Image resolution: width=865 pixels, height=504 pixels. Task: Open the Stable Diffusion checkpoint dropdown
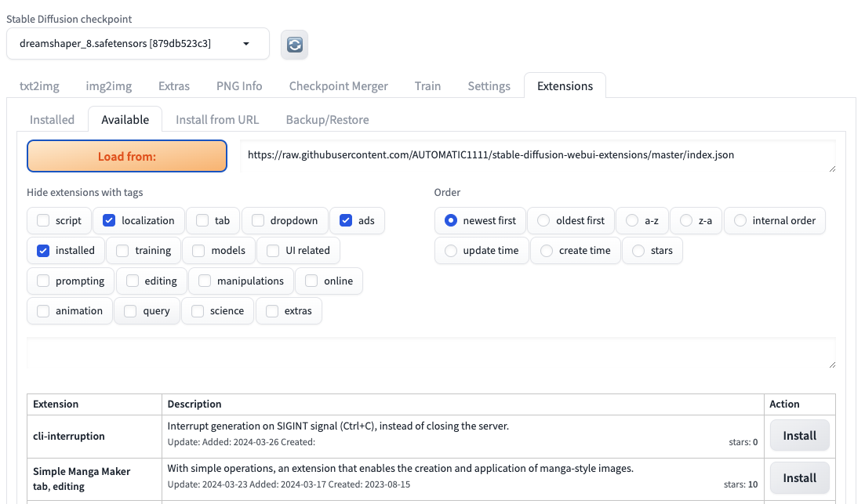pyautogui.click(x=137, y=44)
